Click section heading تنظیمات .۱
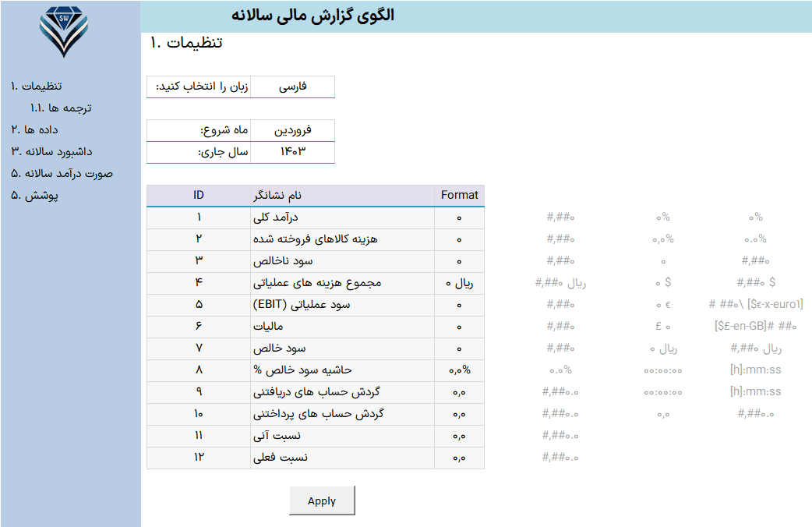The height and width of the screenshot is (527, 812). [x=186, y=43]
